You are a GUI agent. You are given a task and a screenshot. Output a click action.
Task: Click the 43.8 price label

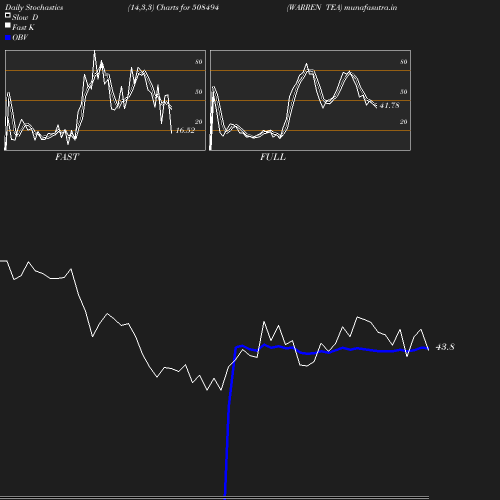click(445, 347)
